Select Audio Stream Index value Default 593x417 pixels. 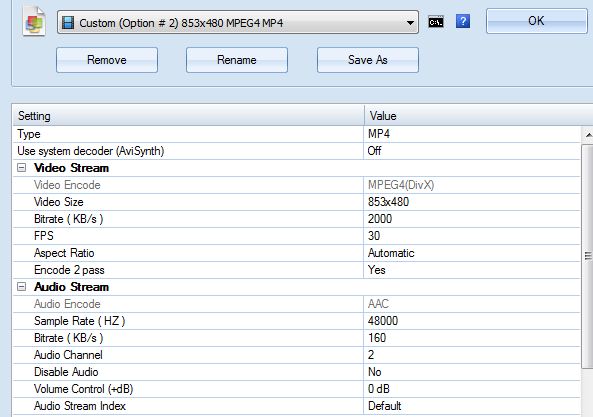point(384,406)
